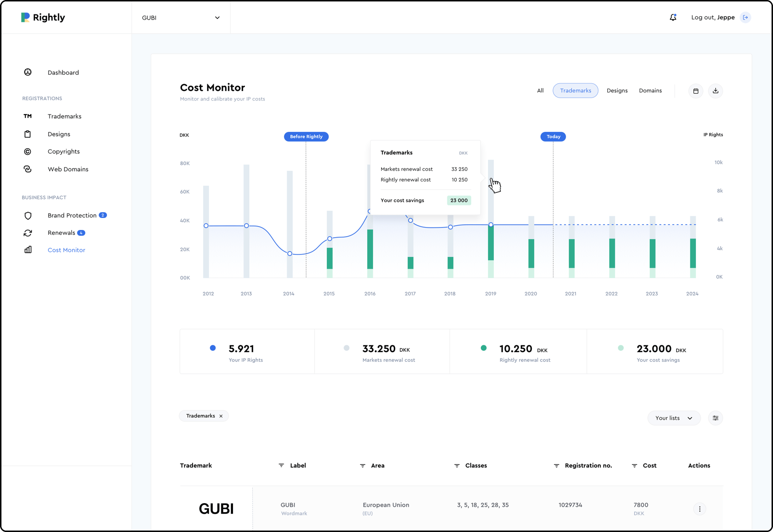Click the grey Markets renewal cost dot
Screen dimensions: 773x532
pos(347,348)
